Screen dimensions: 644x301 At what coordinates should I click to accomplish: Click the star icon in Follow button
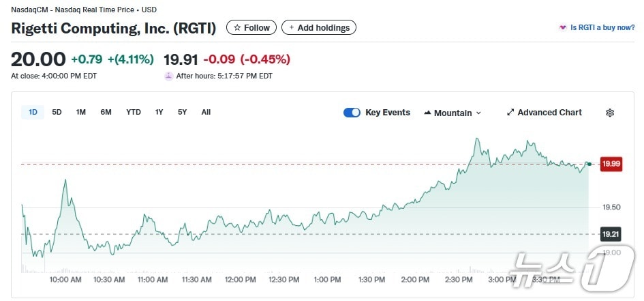[237, 28]
